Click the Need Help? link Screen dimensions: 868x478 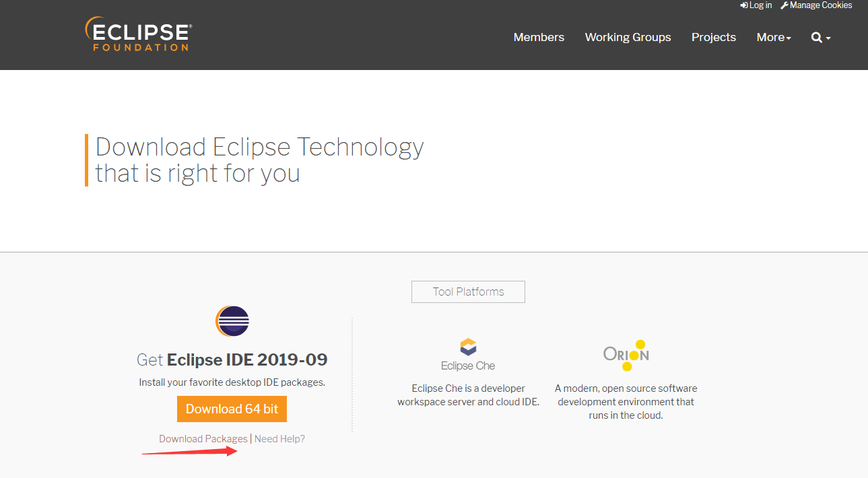(279, 439)
